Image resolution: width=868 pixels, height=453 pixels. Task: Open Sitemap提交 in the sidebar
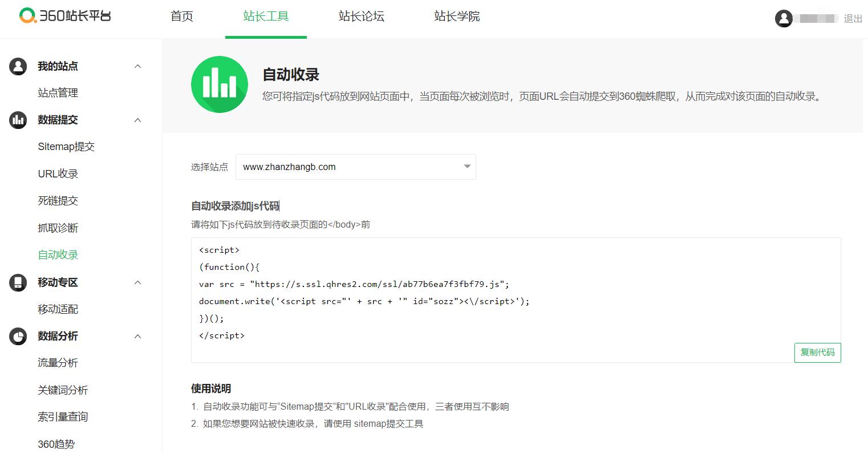point(66,147)
